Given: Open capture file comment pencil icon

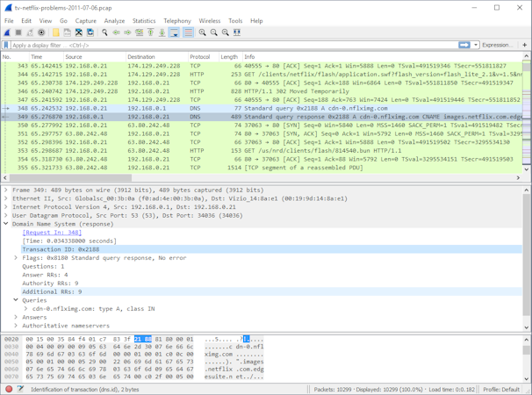Looking at the screenshot, I should [20, 389].
